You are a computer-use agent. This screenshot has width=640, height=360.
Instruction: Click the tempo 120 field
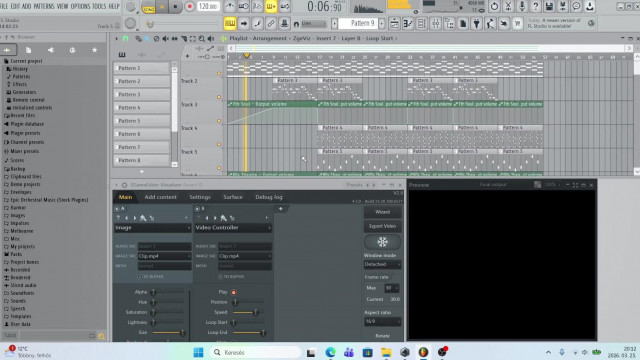208,7
